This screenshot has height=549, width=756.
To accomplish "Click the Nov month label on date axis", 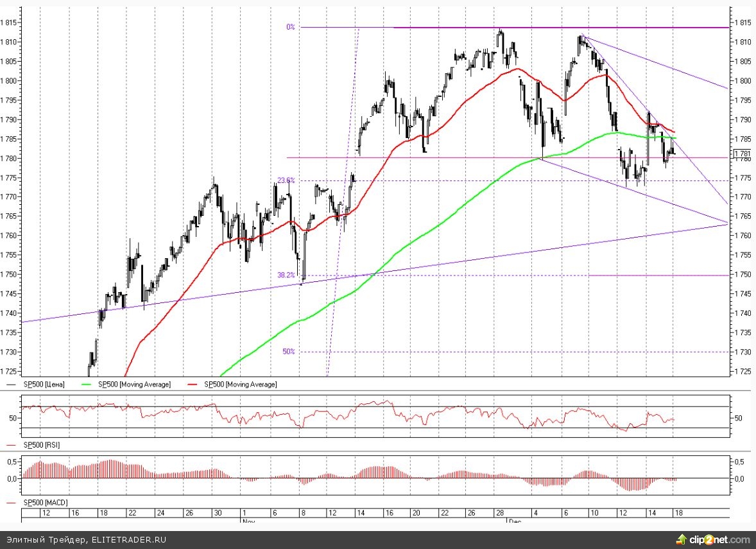I will click(x=248, y=521).
